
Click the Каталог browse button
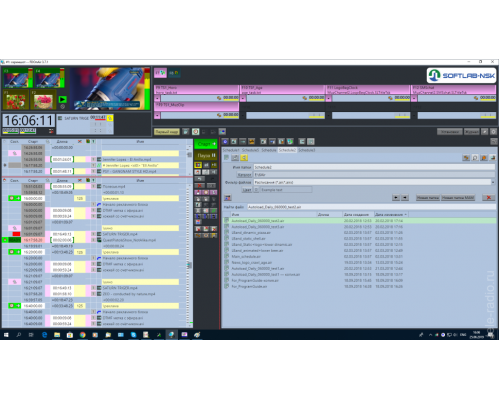click(244, 175)
